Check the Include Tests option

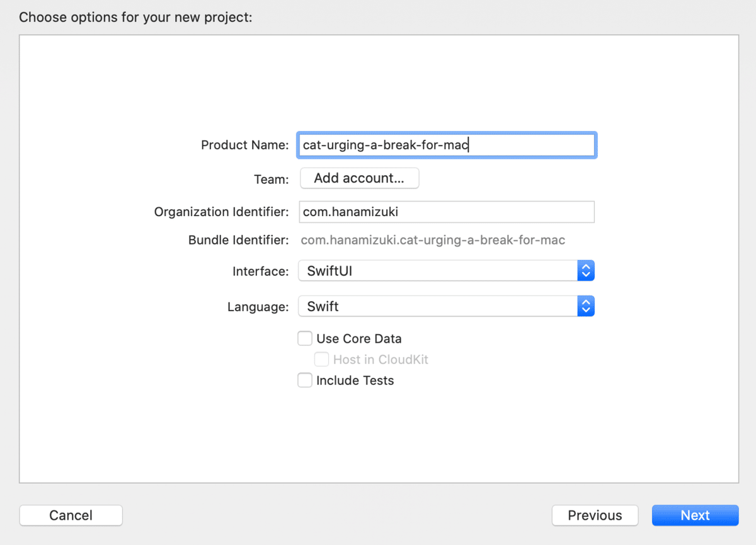click(x=305, y=381)
